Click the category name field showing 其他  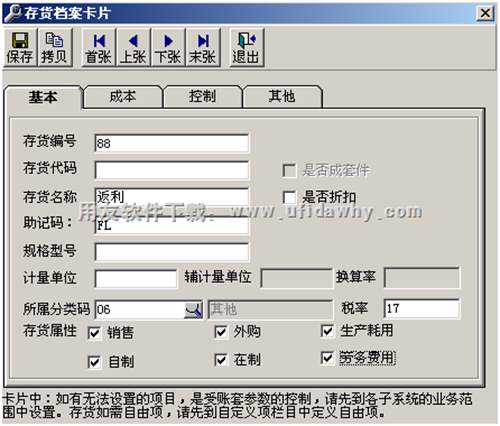(270, 310)
